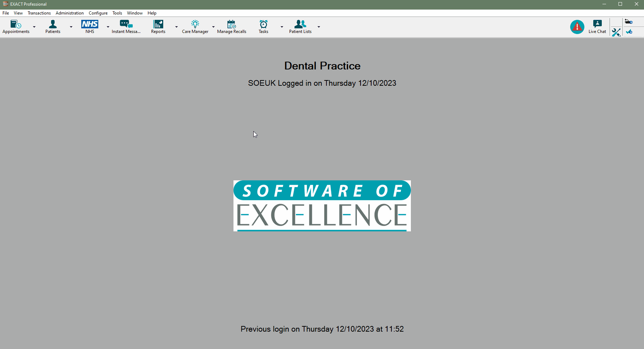
Task: Open Patient Lists icon
Action: pyautogui.click(x=300, y=27)
